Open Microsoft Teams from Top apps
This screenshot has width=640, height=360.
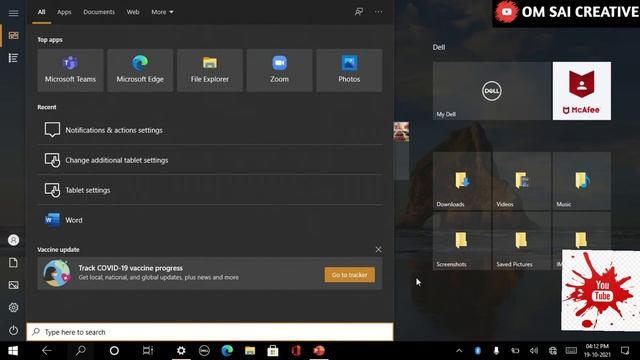pyautogui.click(x=70, y=70)
